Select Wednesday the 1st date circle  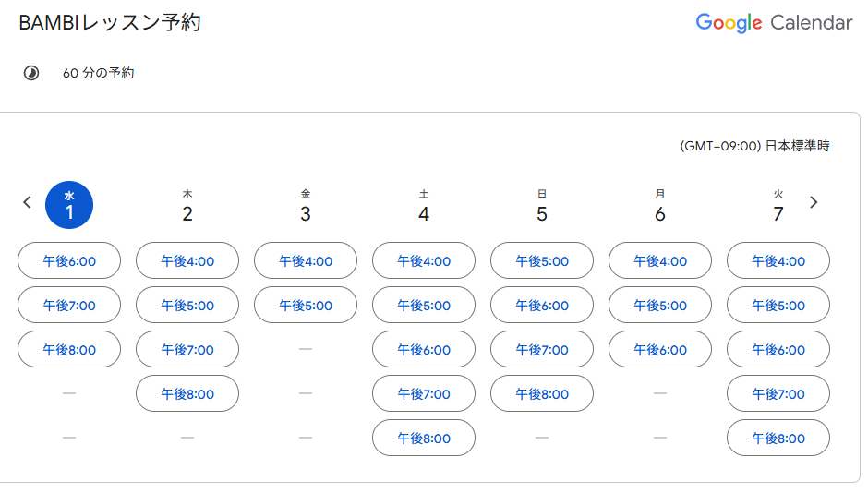click(69, 205)
